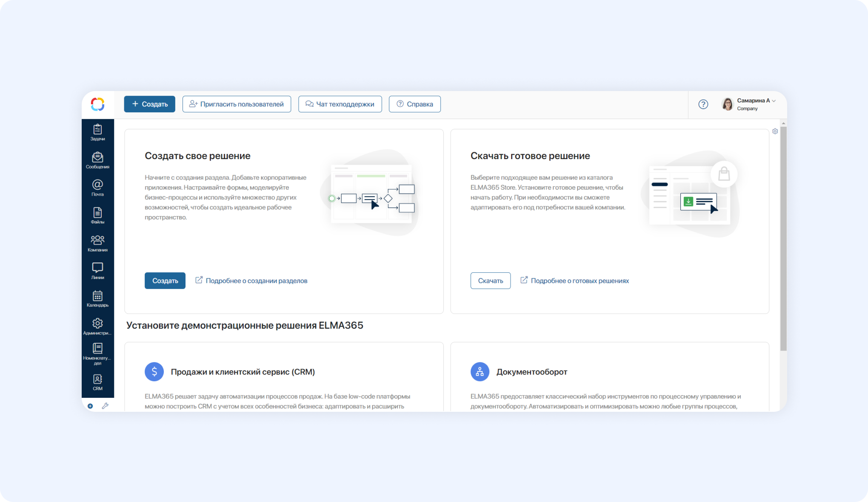Click the plus icon at sidebar bottom
Image resolution: width=868 pixels, height=502 pixels.
click(90, 406)
